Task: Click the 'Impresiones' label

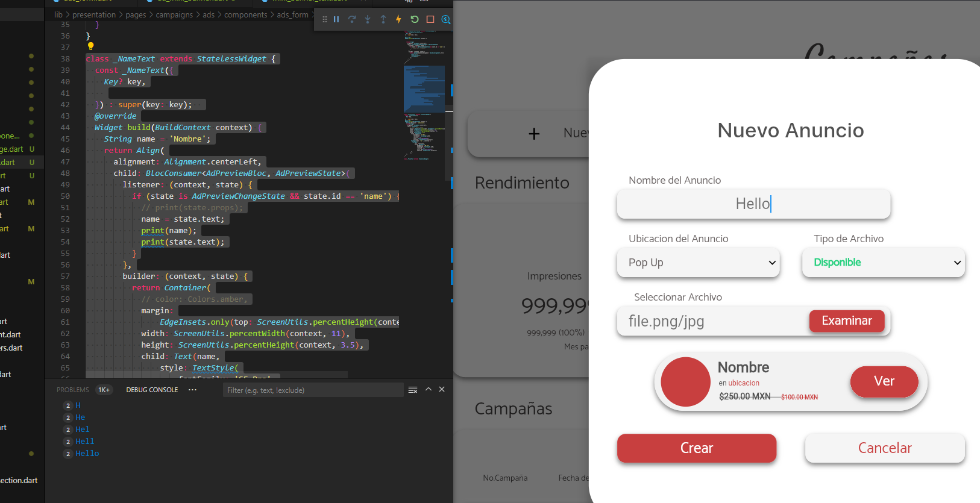Action: (554, 276)
